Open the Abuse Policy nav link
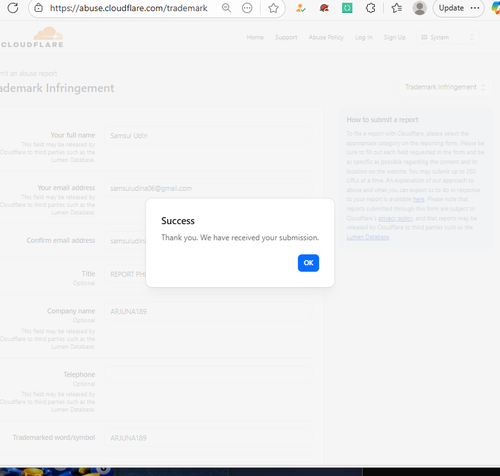 point(326,37)
